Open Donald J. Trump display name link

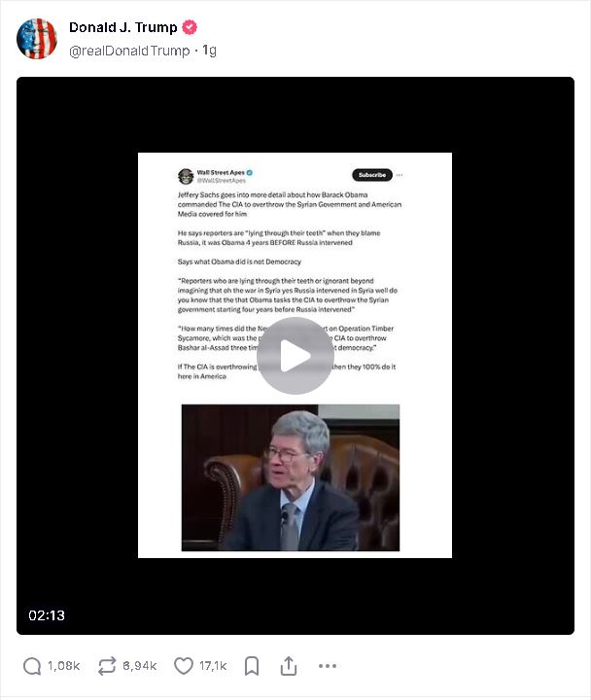click(x=123, y=27)
